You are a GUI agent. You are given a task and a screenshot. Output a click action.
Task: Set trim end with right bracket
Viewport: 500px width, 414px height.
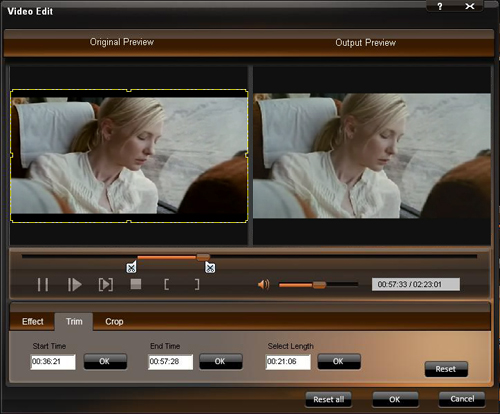197,284
